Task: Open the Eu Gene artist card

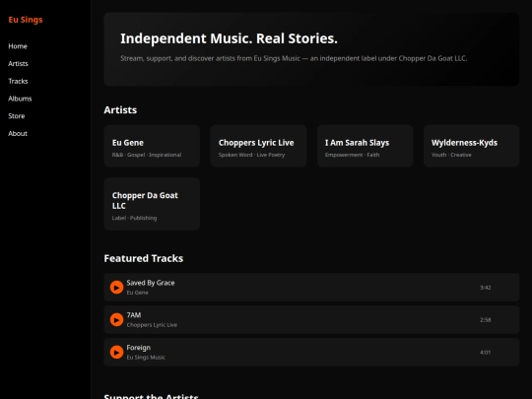Action: (152, 146)
